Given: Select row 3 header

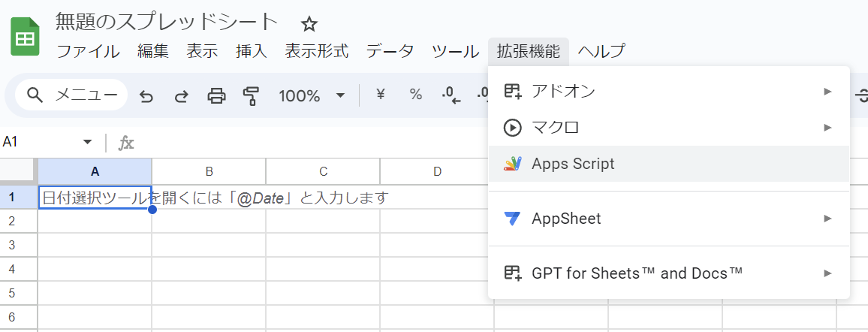Looking at the screenshot, I should coord(19,245).
